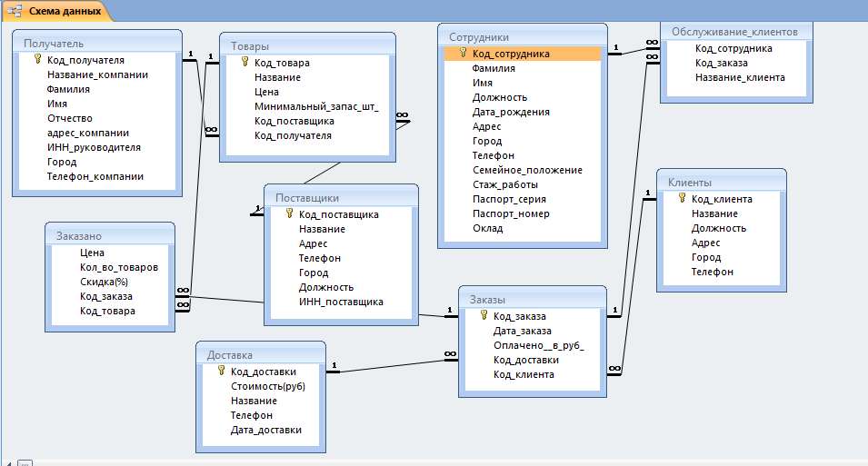The image size is (868, 466).
Task: Click the Минимальный_запас_шт_ field in Товары
Action: coord(316,106)
